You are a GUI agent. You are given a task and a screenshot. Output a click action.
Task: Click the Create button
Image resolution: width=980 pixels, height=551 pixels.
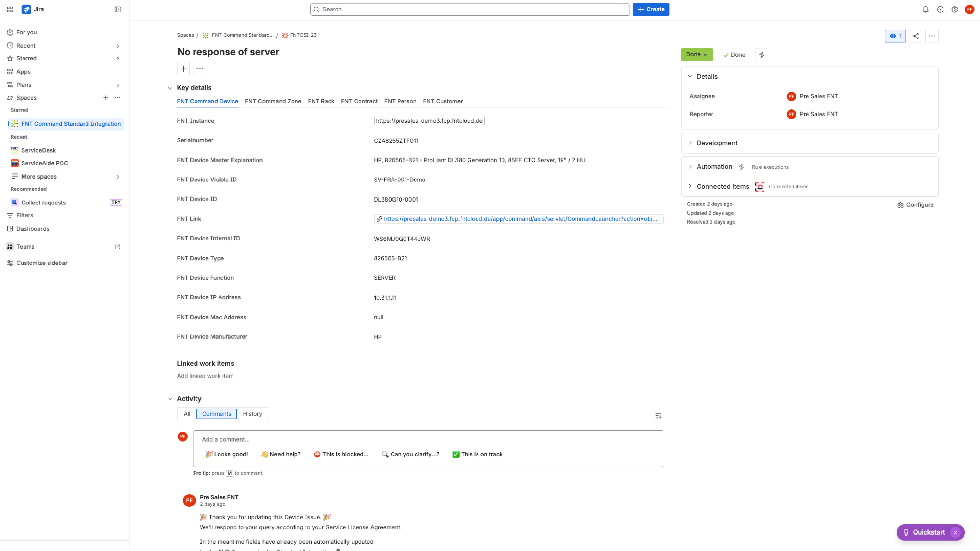(650, 10)
